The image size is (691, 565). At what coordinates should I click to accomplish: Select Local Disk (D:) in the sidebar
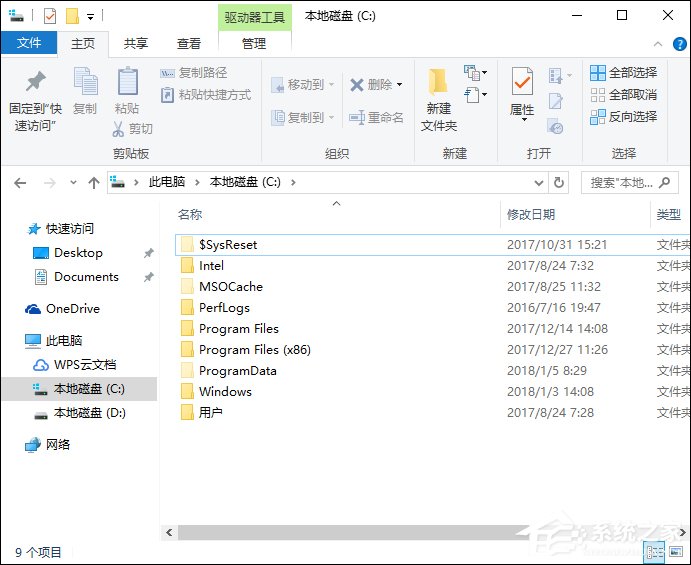(80, 413)
